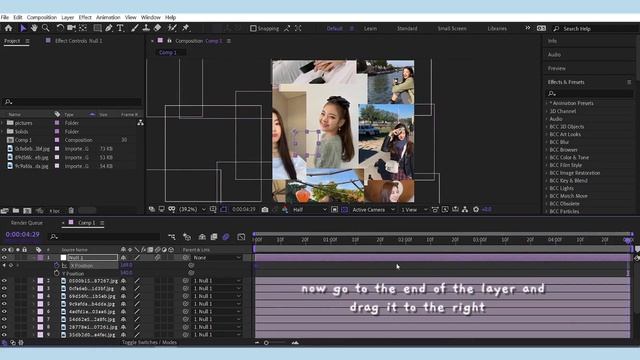640x360 pixels.
Task: Select the Unified Camera tool
Action: tap(71, 28)
